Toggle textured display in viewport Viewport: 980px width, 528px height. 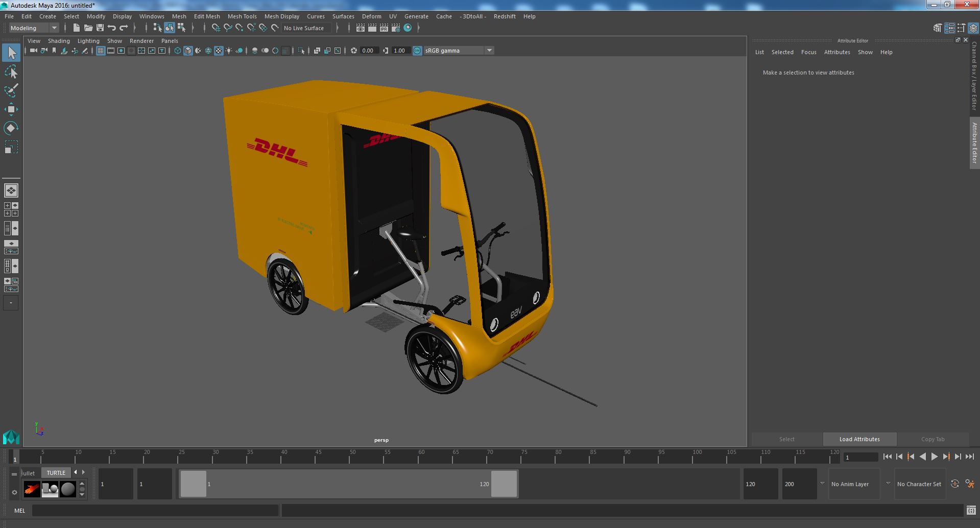219,51
